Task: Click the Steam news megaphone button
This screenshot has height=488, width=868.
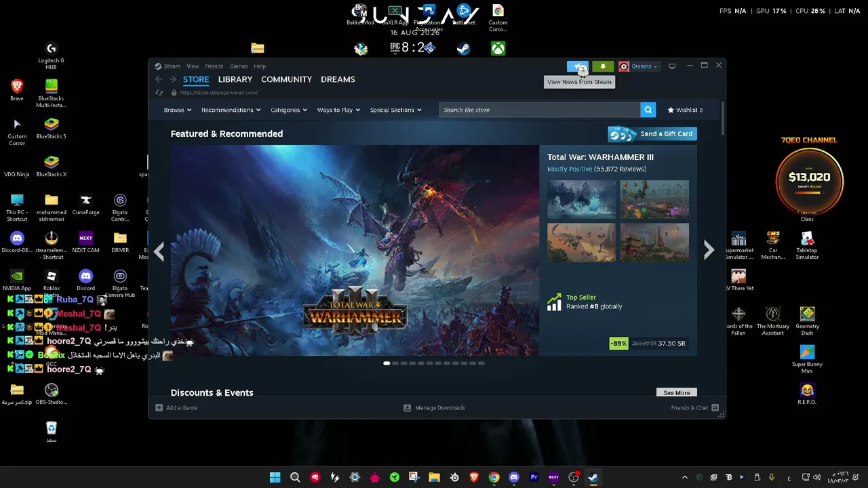Action: click(x=578, y=66)
